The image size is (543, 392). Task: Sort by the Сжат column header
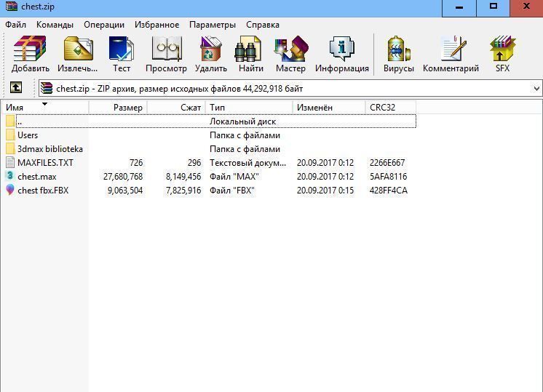(176, 107)
